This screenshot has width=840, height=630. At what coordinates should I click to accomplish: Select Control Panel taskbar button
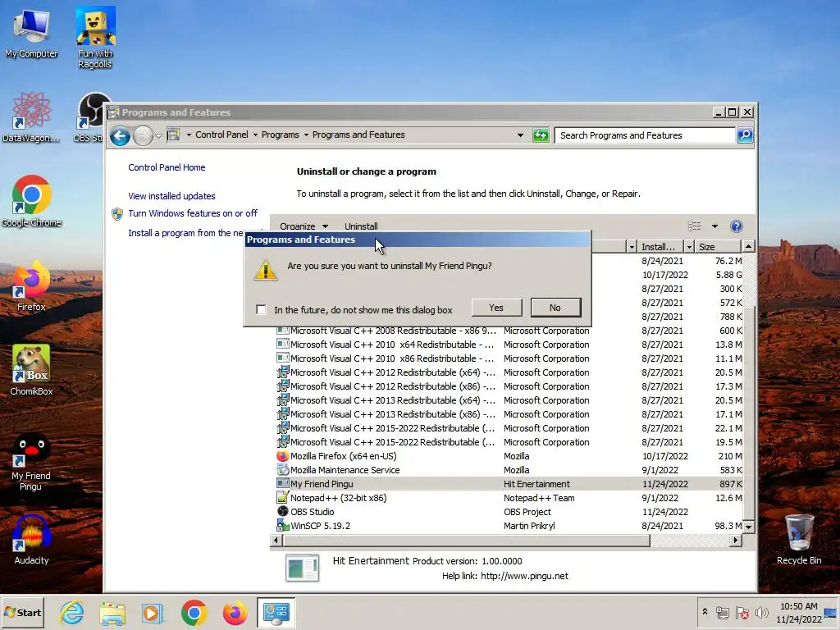(x=276, y=612)
